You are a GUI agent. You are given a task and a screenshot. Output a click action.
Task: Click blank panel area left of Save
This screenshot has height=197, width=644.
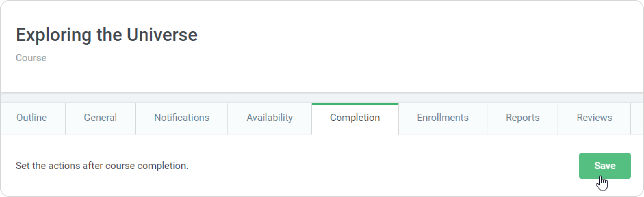[390, 166]
